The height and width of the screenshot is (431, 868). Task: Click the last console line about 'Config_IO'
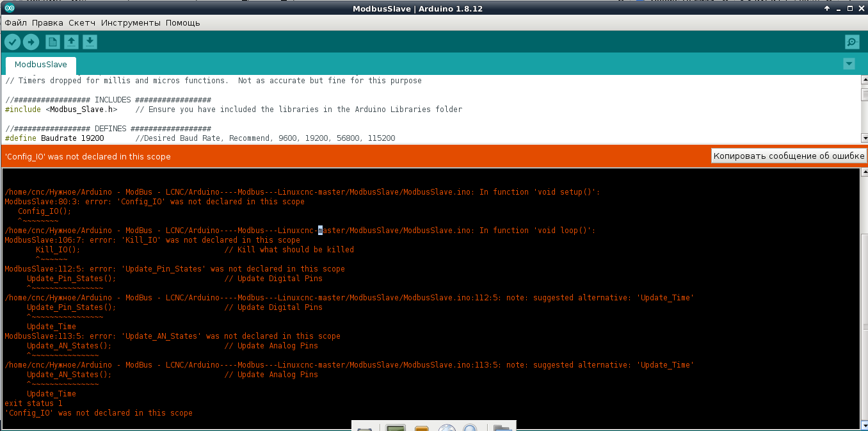click(x=99, y=413)
